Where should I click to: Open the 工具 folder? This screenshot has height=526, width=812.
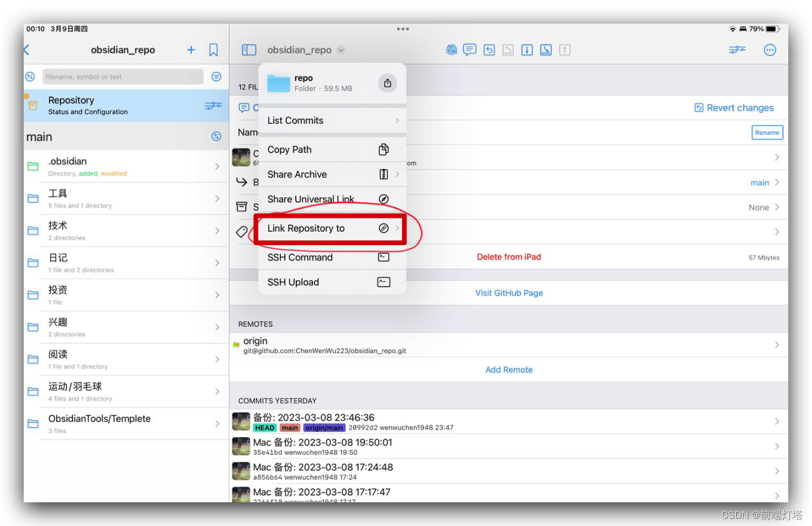click(126, 198)
